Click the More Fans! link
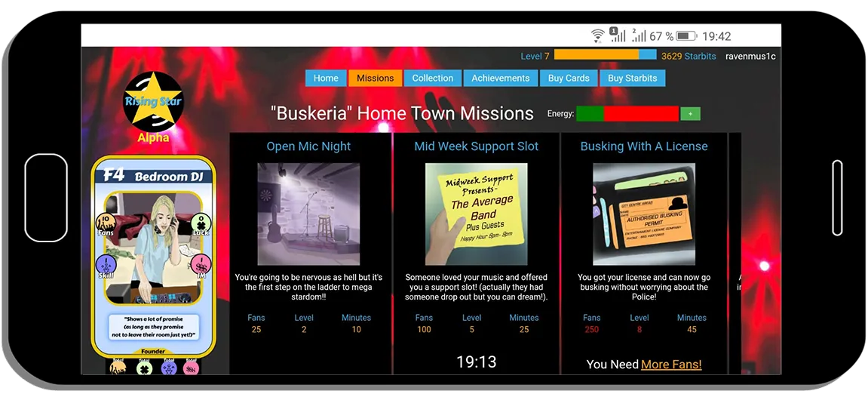 pyautogui.click(x=671, y=365)
